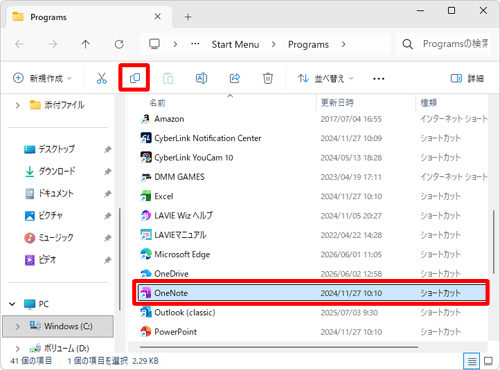The width and height of the screenshot is (500, 370).
Task: Expand chevron after Programs in breadcrumb
Action: [x=343, y=44]
